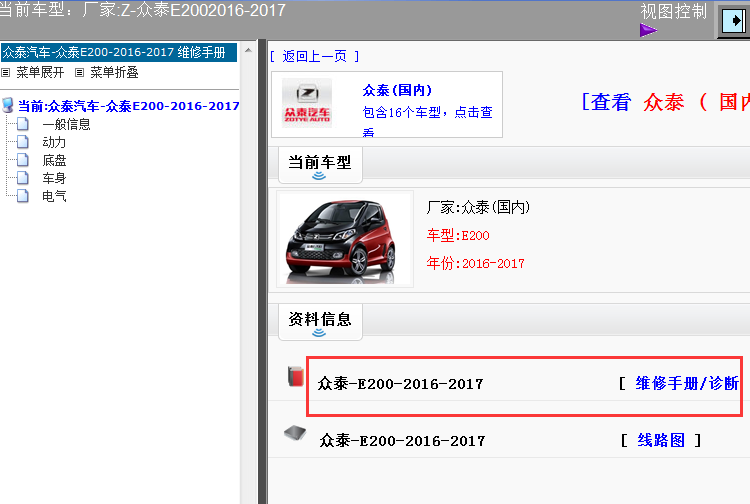The width and height of the screenshot is (750, 504).
Task: Click the gray book icon for 线路图
Action: click(x=295, y=433)
